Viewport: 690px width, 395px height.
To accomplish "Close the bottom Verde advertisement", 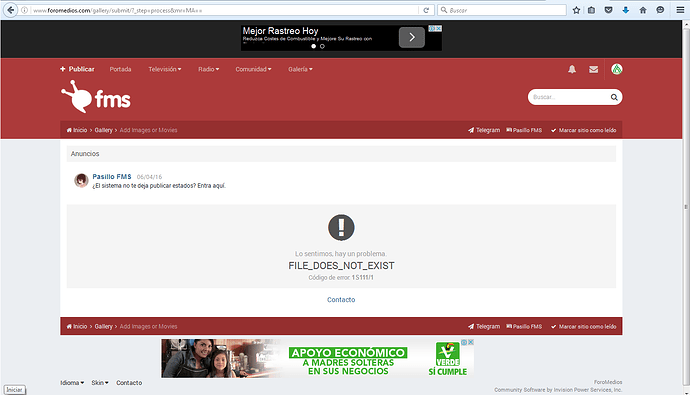I will 470,342.
